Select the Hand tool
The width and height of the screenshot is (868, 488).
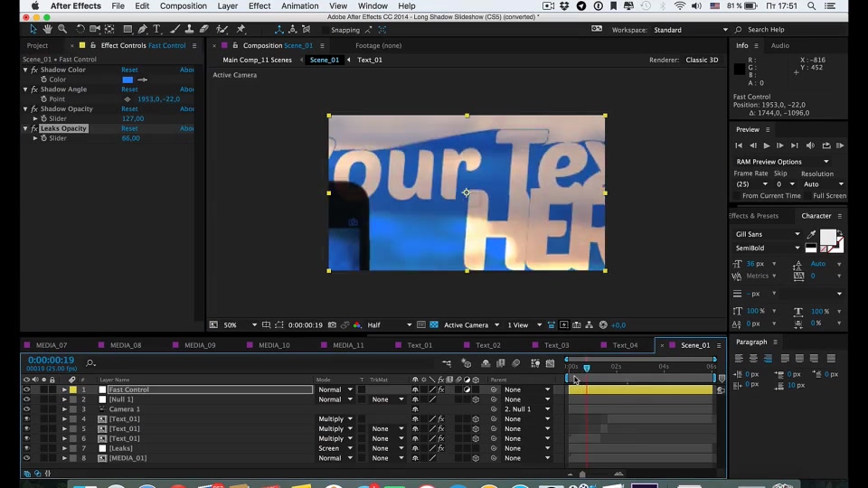(48, 29)
